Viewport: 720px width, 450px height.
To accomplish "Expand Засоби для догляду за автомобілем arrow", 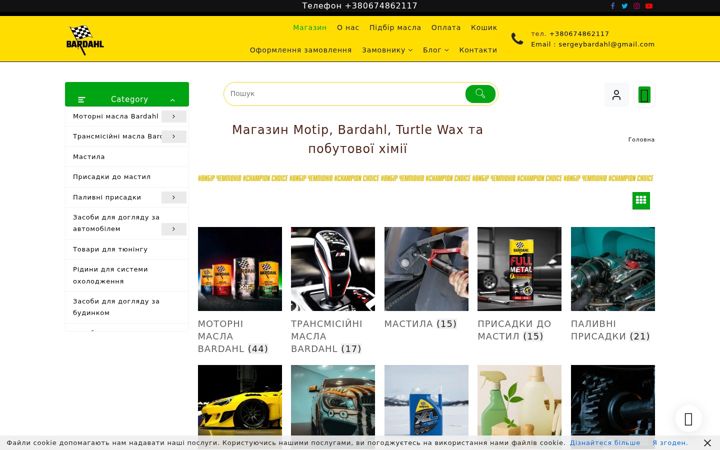I will (x=174, y=229).
